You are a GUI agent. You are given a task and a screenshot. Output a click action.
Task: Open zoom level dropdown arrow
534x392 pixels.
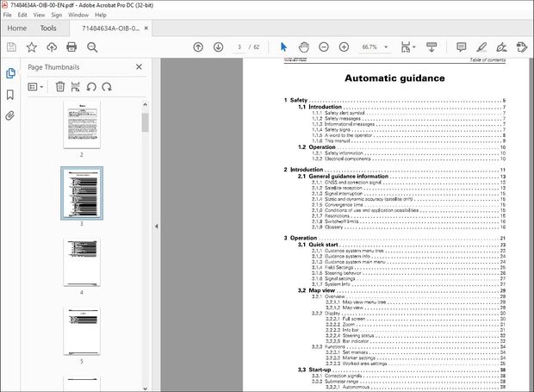click(x=386, y=47)
